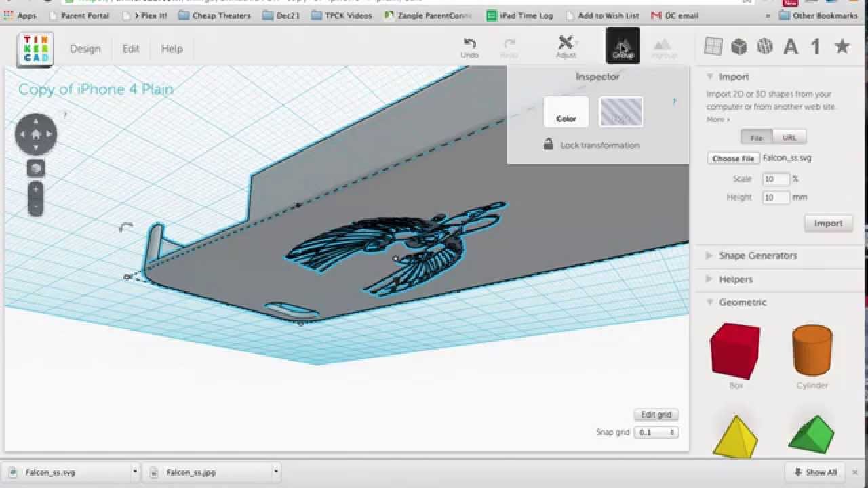Click the Inspector help question mark
Screen dimensions: 868x488
tap(673, 102)
